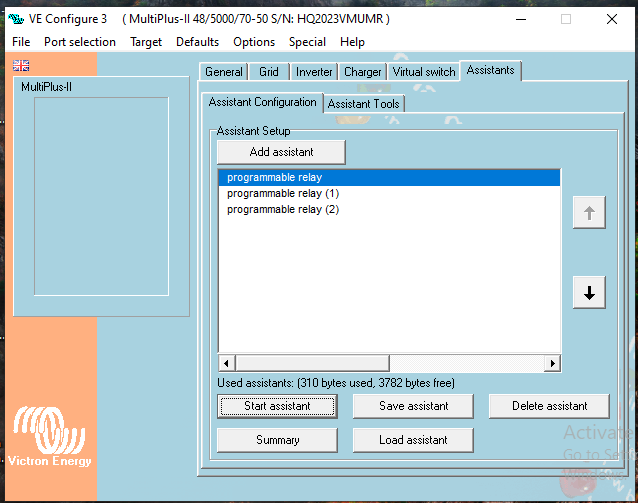Switch to the Virtual switch tab
This screenshot has height=503, width=638.
pos(424,72)
